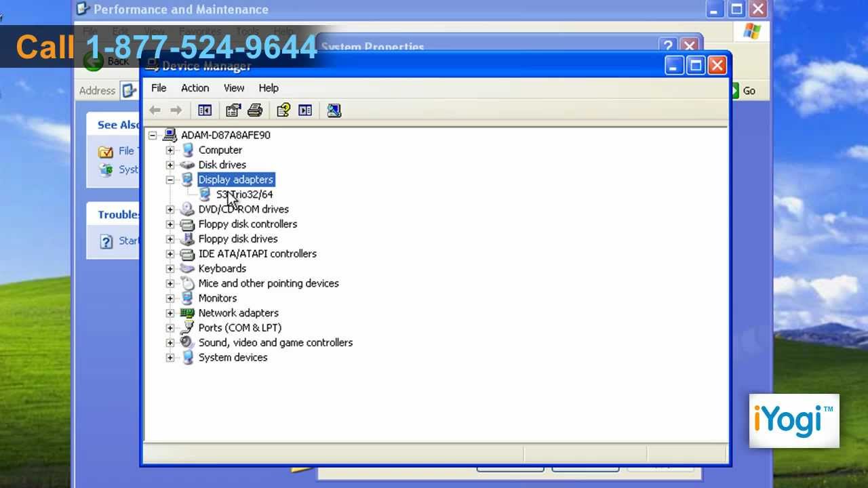Click the Back button in Performance and Maintenance

tap(106, 61)
